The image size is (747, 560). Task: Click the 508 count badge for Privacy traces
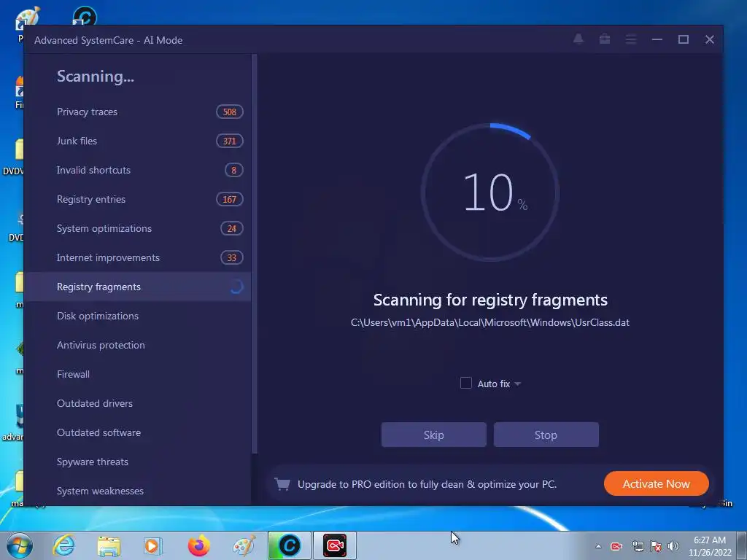(x=230, y=112)
